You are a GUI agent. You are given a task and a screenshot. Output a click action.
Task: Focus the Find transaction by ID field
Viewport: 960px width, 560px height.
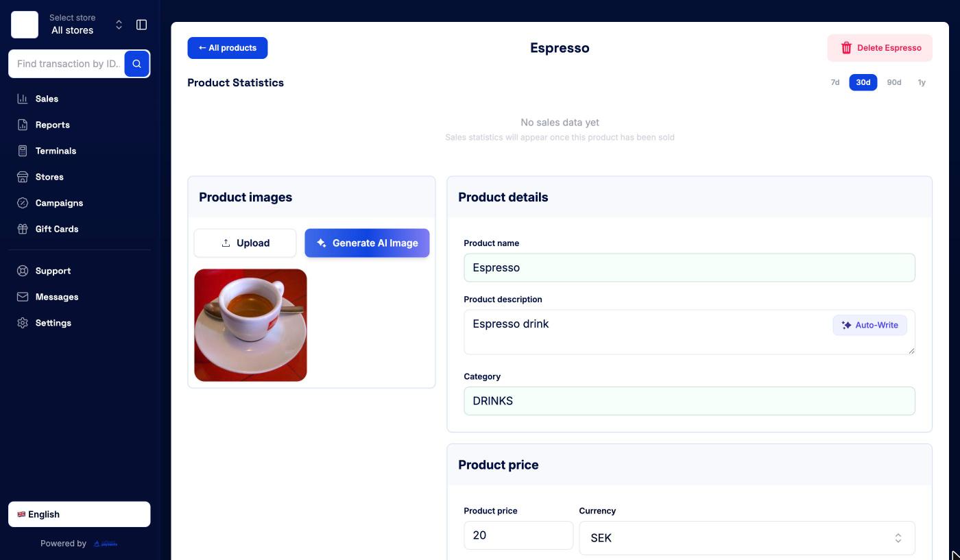click(67, 64)
